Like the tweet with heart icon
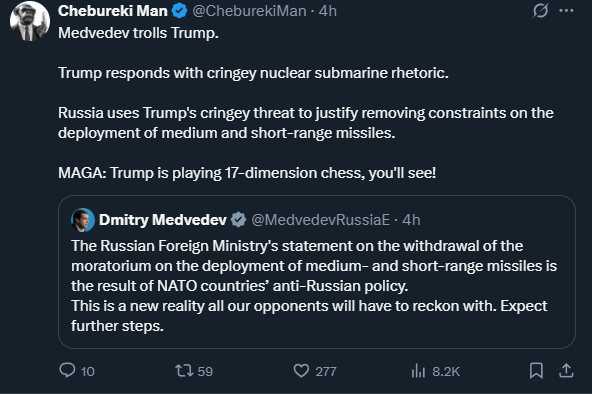The width and height of the screenshot is (592, 394). pyautogui.click(x=301, y=371)
